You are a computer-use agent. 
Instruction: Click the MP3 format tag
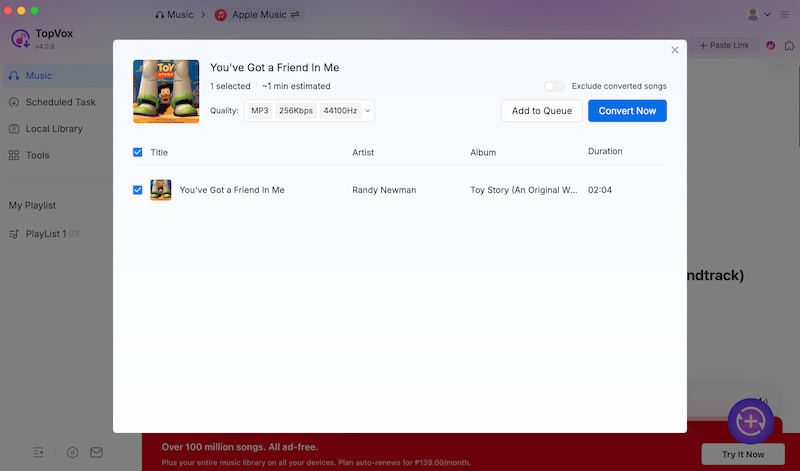tap(260, 111)
